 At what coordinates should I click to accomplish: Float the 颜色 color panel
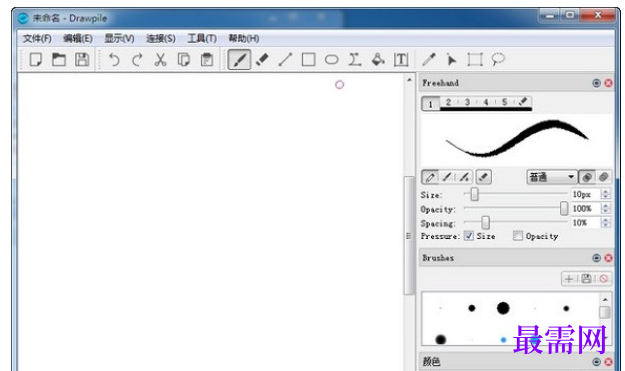pyautogui.click(x=596, y=361)
